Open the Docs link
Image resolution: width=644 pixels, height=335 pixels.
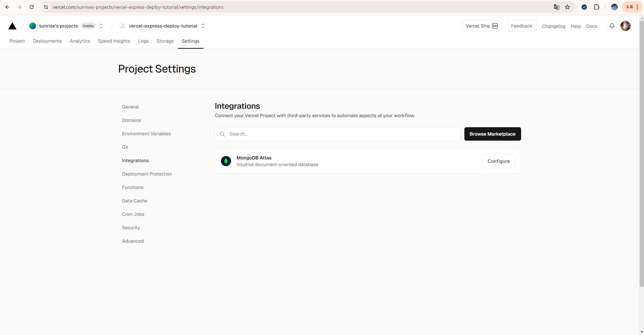pos(592,26)
